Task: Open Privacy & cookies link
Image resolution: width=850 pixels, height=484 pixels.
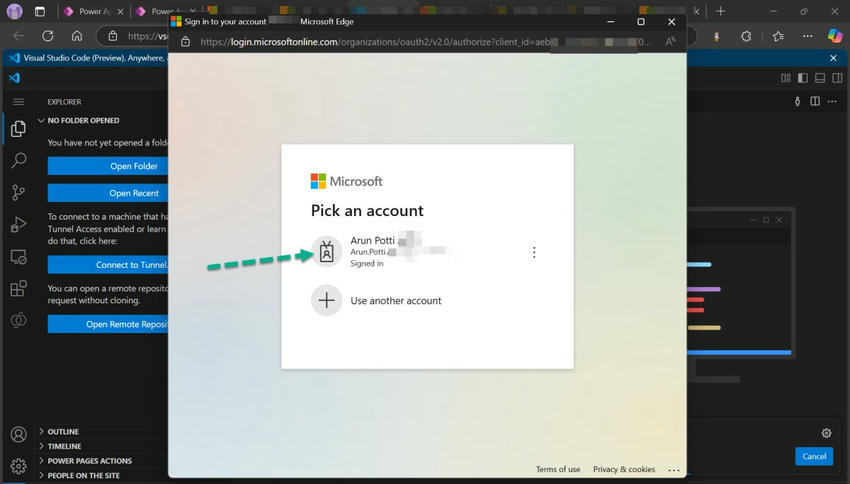Action: (623, 469)
